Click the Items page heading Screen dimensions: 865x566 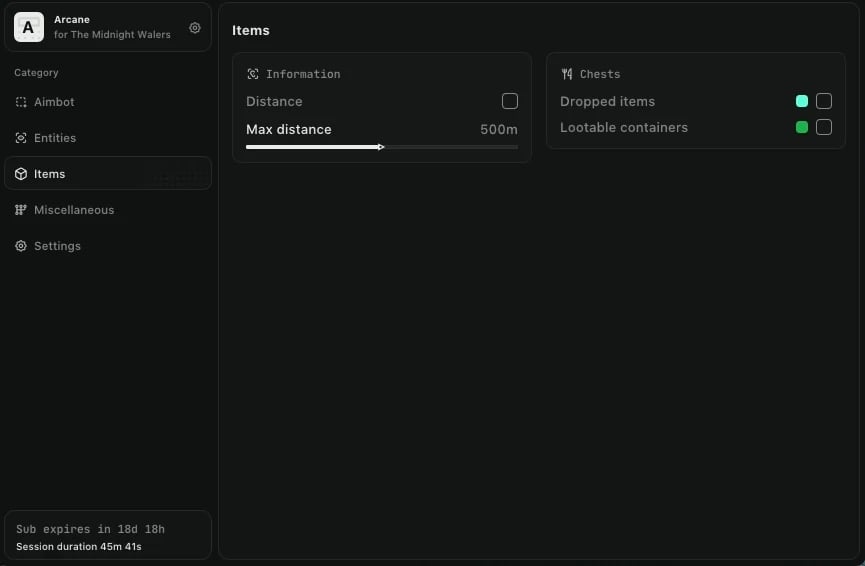(250, 30)
